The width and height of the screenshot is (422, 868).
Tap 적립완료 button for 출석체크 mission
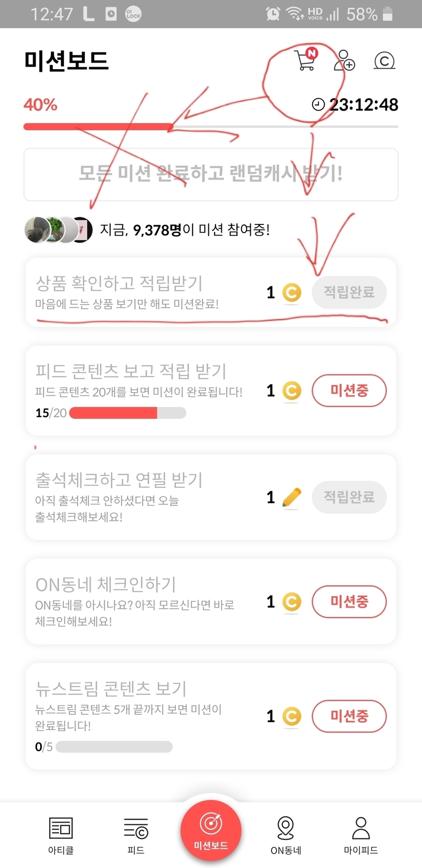(x=349, y=497)
